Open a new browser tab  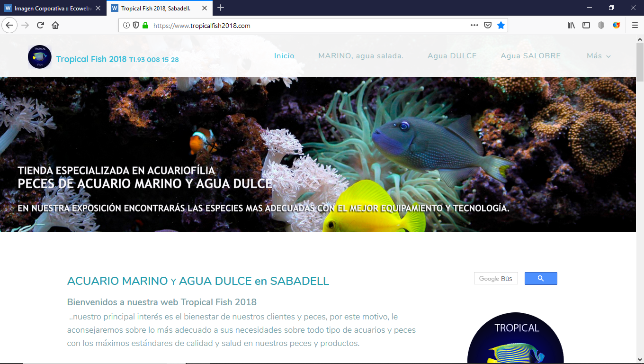[221, 8]
